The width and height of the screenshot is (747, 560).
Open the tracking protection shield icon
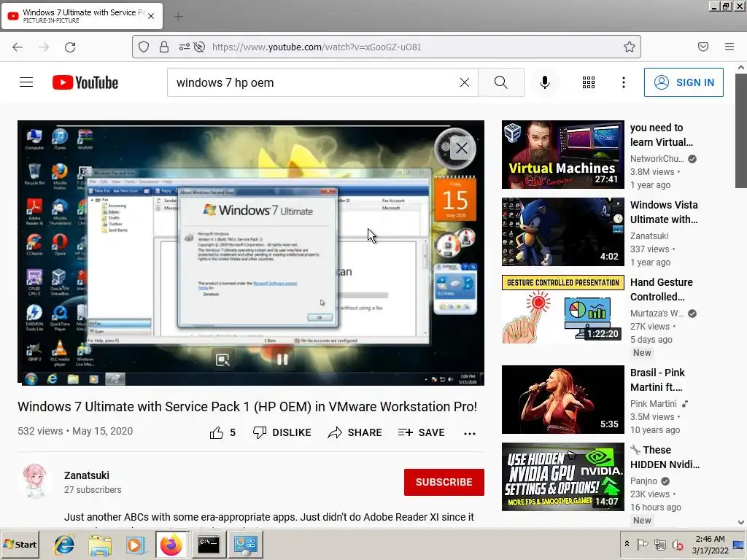point(144,47)
